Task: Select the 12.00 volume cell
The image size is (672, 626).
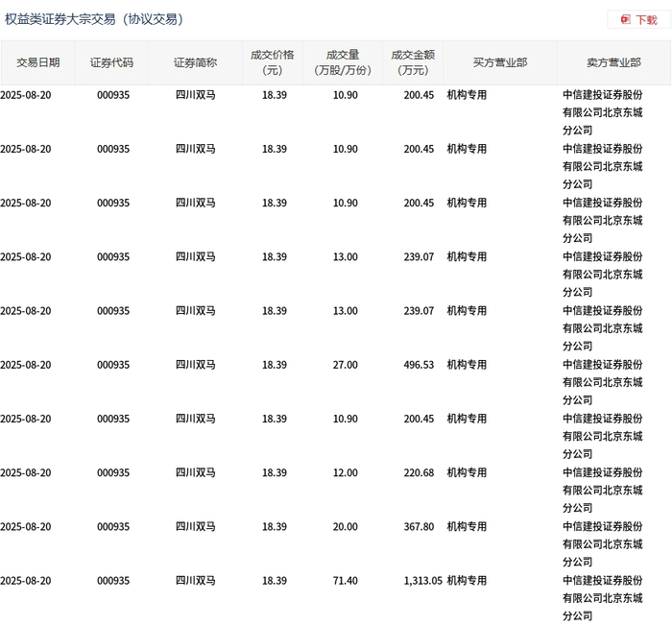Action: [x=346, y=473]
